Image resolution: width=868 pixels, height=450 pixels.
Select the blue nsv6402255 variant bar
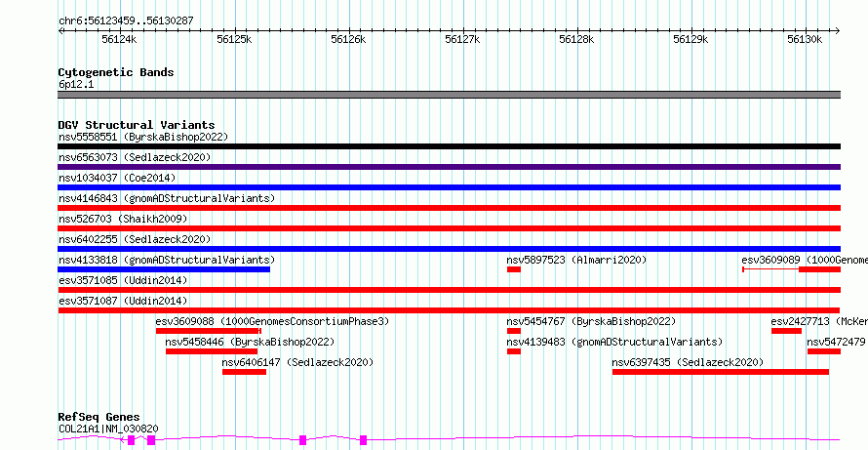[x=449, y=249]
